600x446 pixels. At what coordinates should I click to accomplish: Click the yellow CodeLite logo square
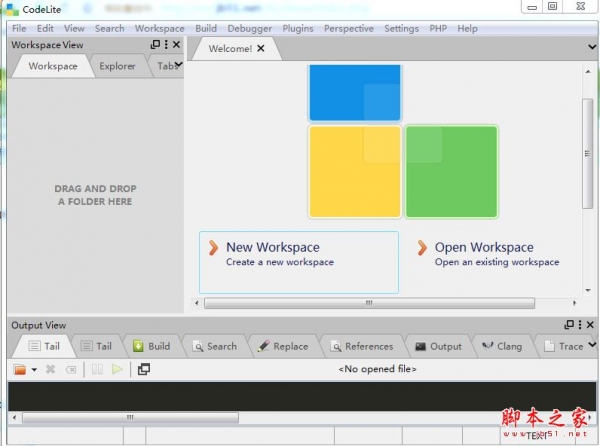coord(355,172)
